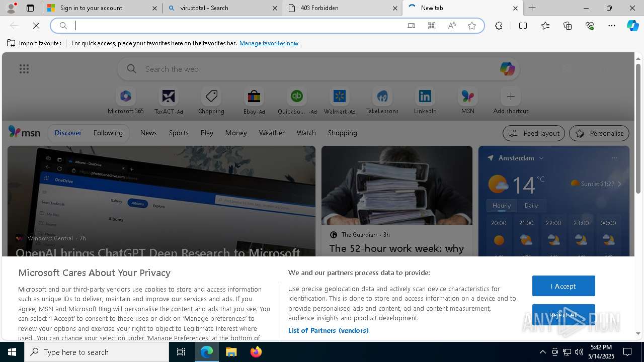This screenshot has height=362, width=644.
Task: Open the Collections icon
Action: pos(568,26)
